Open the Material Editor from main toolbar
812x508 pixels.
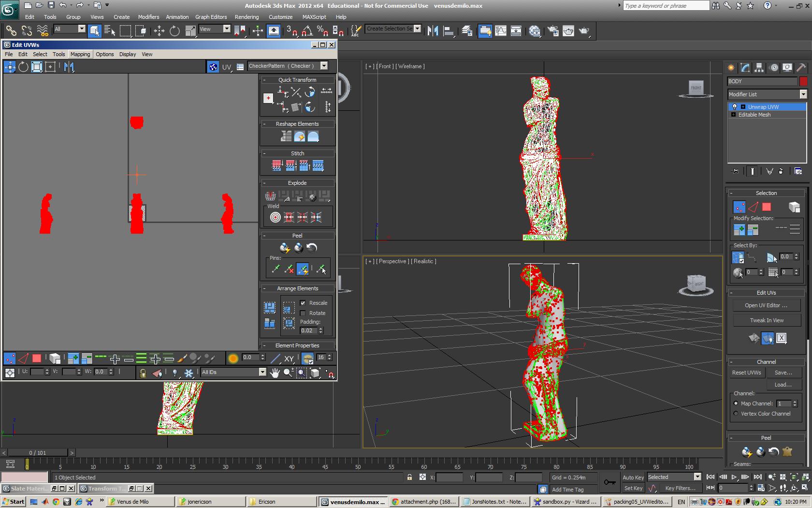535,31
